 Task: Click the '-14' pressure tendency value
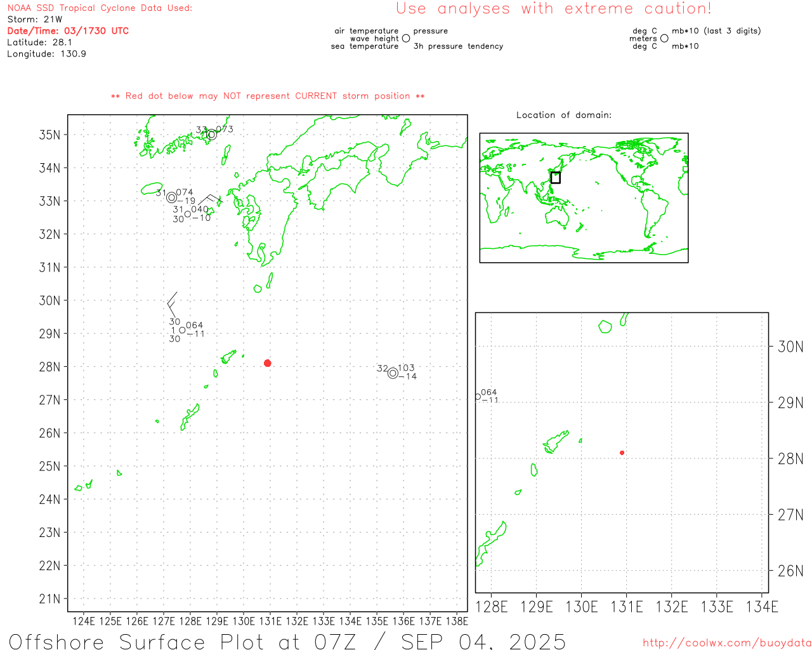coord(408,376)
